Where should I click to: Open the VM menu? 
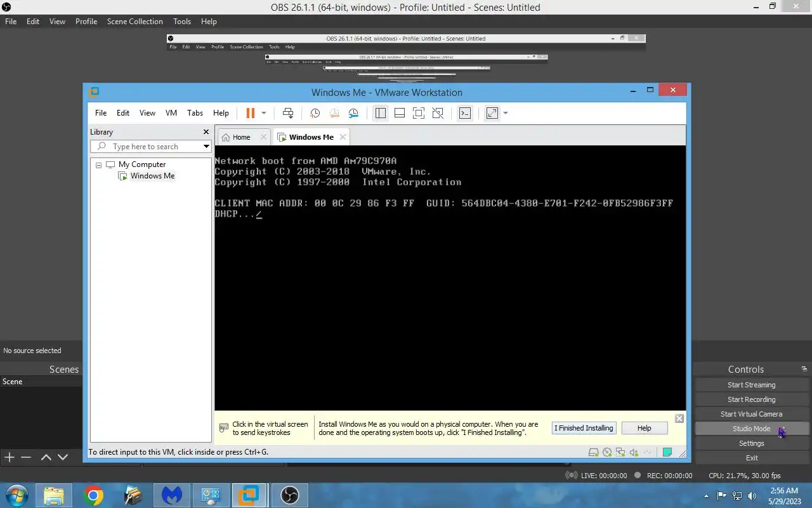171,113
